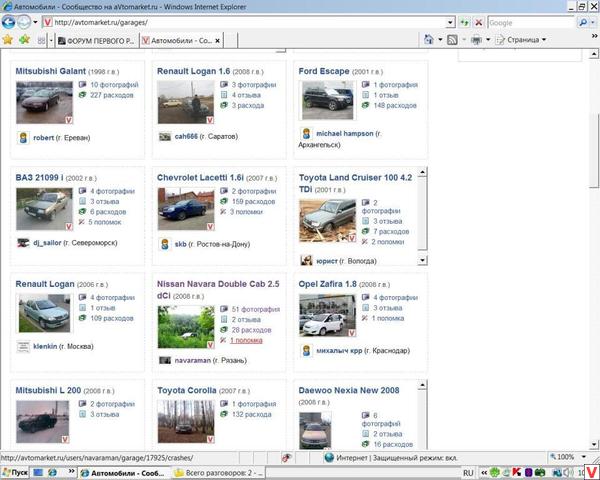The image size is (600, 480).
Task: Focus the Google search box
Action: point(531,23)
